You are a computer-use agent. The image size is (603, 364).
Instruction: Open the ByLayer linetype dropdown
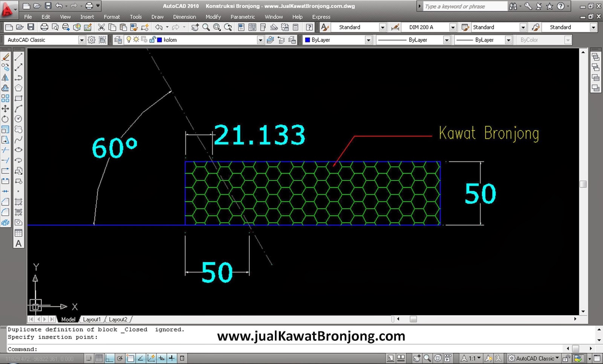click(447, 40)
